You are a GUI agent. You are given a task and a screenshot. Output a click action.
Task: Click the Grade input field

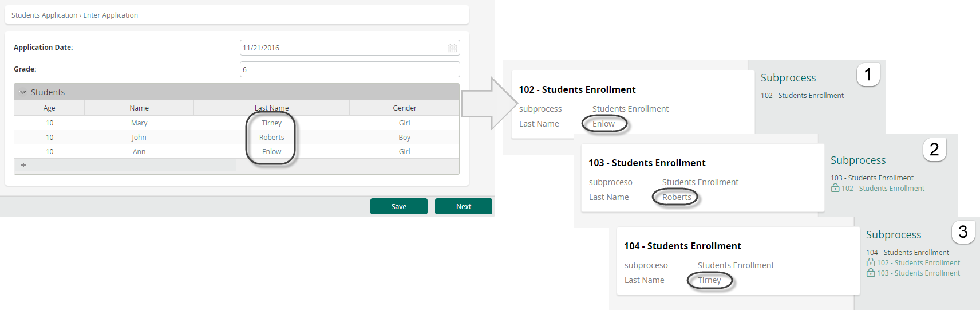(x=350, y=69)
